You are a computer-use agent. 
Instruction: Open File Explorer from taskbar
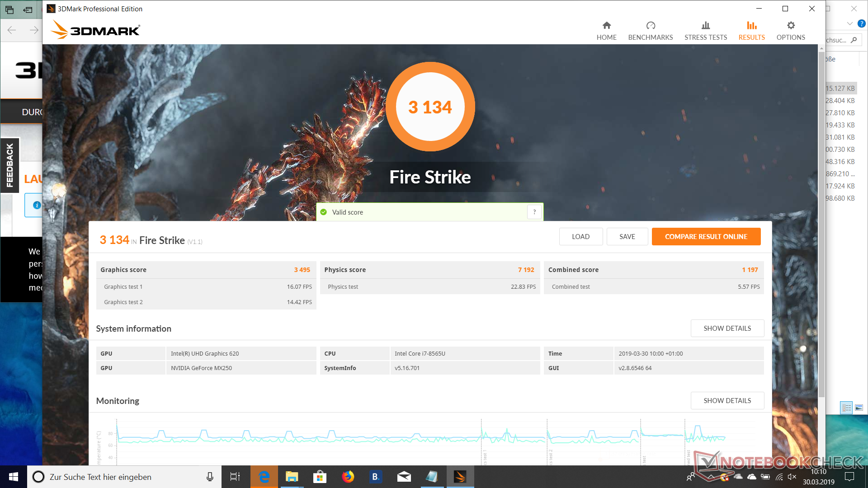[x=292, y=477]
